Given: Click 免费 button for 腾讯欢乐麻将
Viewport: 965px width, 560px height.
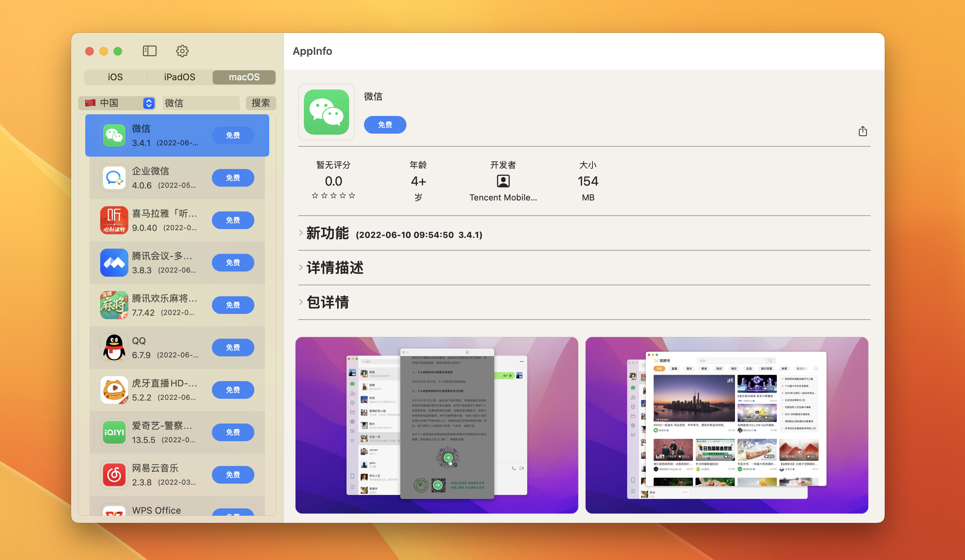Looking at the screenshot, I should tap(233, 305).
